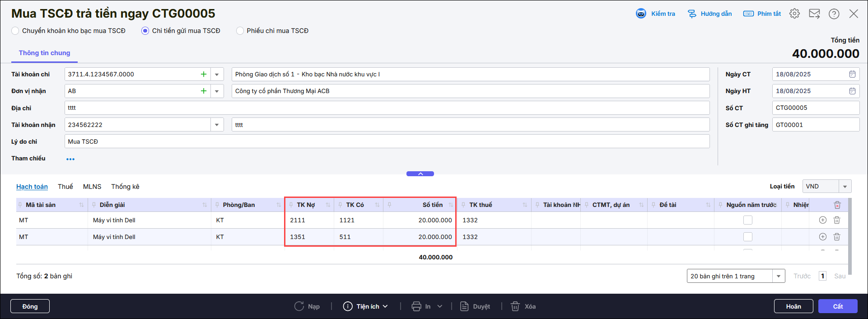Click the settings gear icon
Viewport: 868px width, 319px height.
pyautogui.click(x=794, y=14)
